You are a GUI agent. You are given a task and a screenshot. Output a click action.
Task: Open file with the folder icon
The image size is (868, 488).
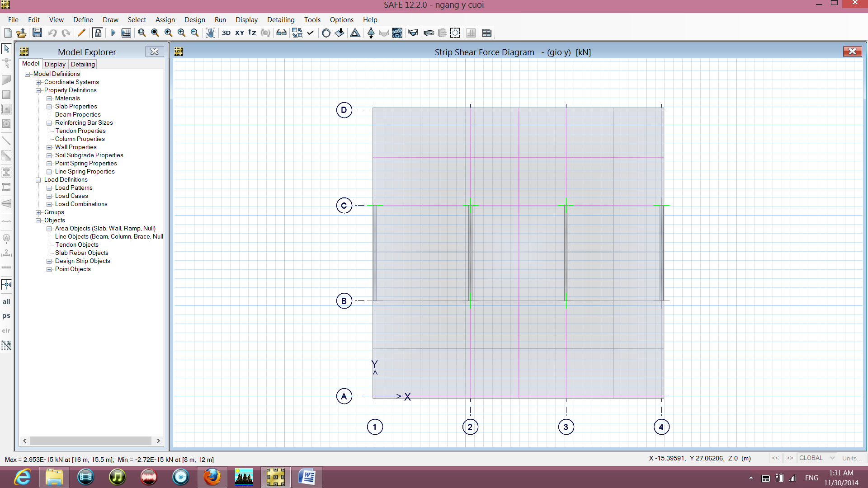click(x=21, y=33)
